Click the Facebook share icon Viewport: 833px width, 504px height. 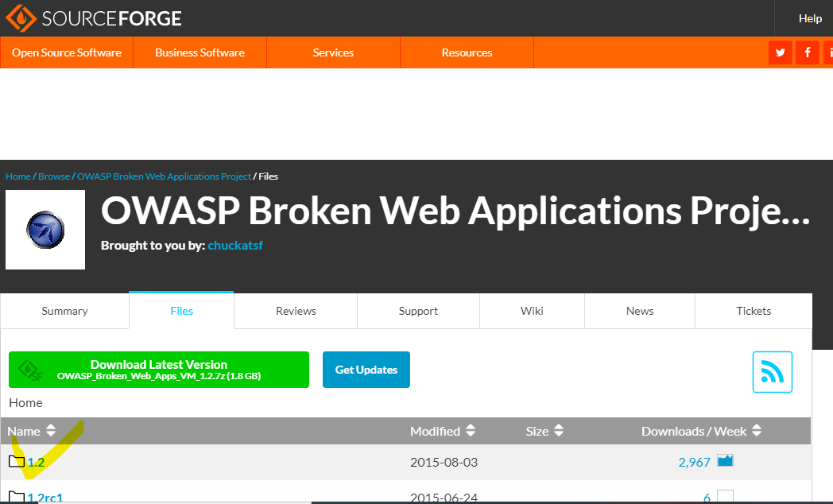click(x=807, y=52)
